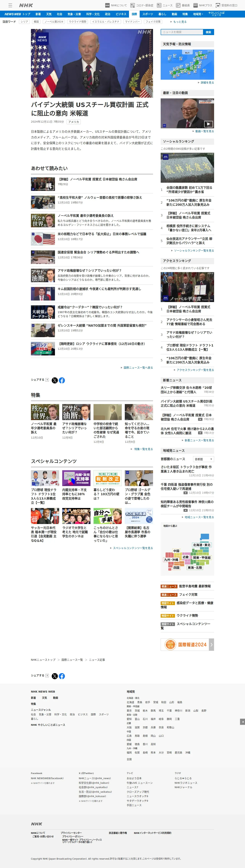Select 北海道・東北 on region map
Viewport: 245px width, 868px height.
click(201, 545)
